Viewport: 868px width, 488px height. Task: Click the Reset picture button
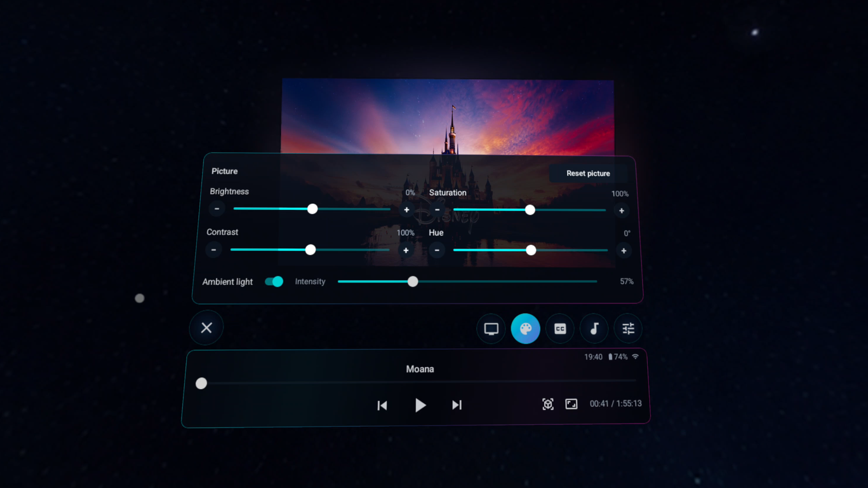pos(588,173)
